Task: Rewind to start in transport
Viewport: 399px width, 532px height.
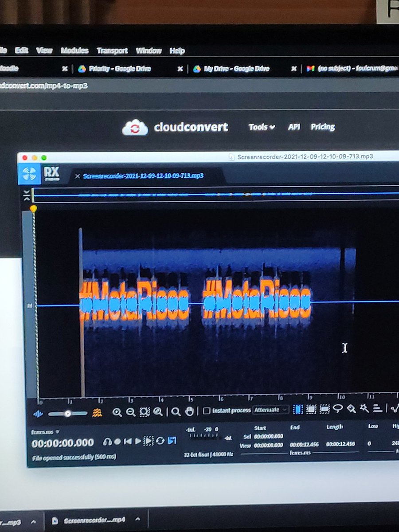Action: tap(128, 441)
